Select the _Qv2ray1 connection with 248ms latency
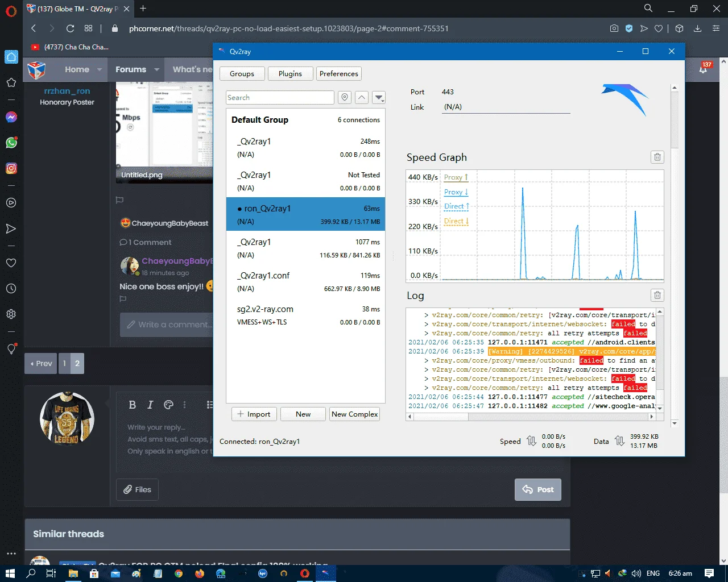728x582 pixels. (x=305, y=148)
